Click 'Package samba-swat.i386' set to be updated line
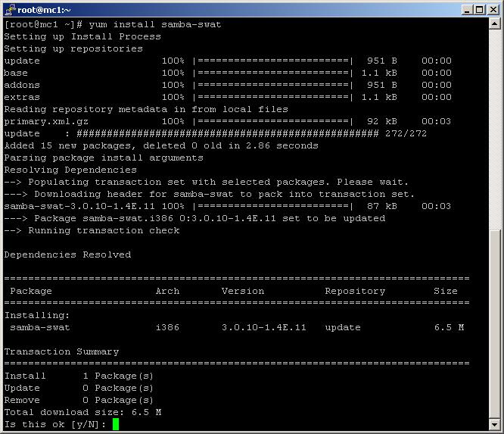This screenshot has height=434, width=504. pyautogui.click(x=194, y=218)
